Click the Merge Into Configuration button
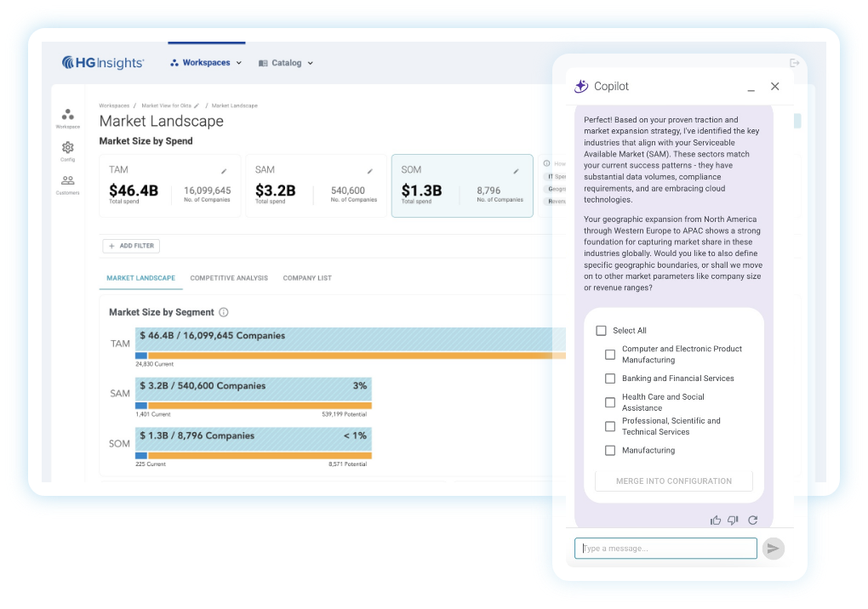The height and width of the screenshot is (609, 868). [673, 481]
